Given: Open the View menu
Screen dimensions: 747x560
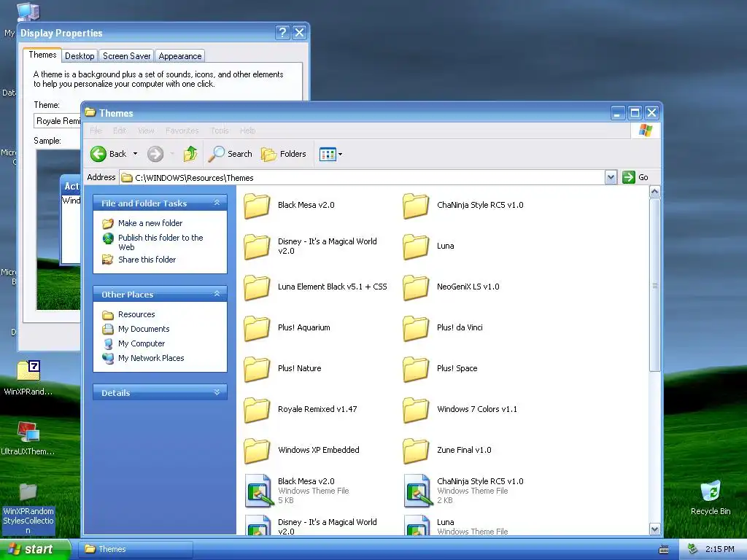Looking at the screenshot, I should [146, 131].
